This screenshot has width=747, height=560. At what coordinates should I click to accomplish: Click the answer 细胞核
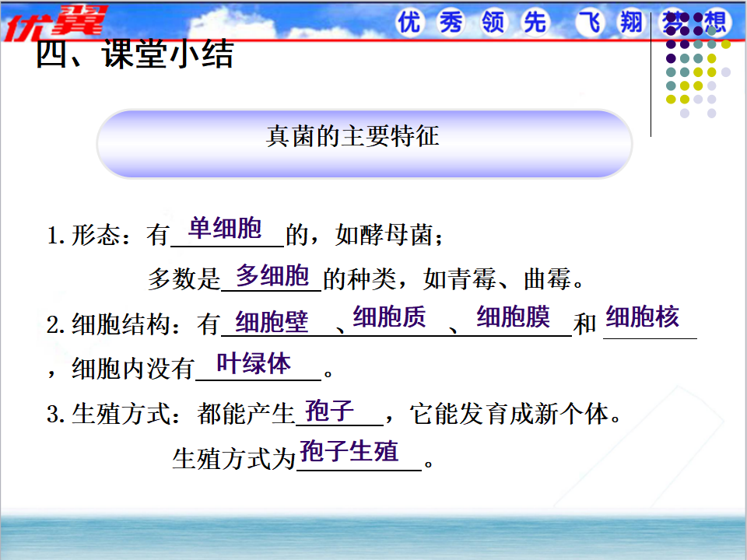(642, 317)
